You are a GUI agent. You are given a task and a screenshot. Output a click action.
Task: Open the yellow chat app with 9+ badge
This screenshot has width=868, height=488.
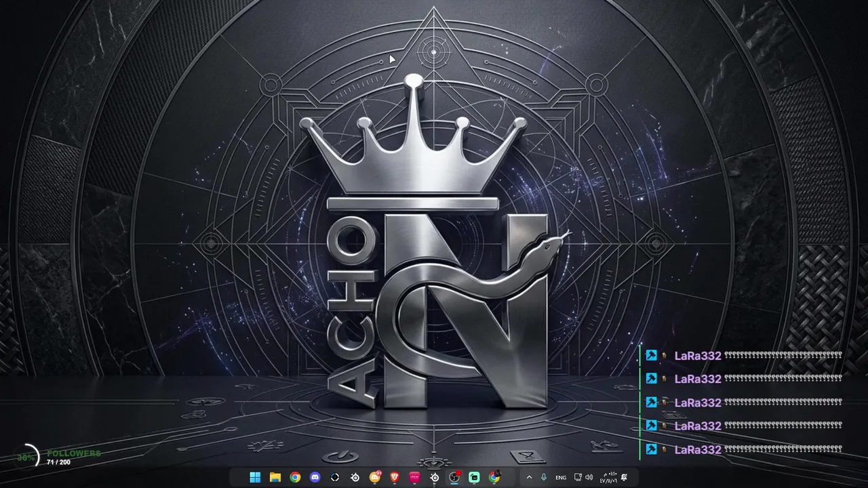click(x=375, y=477)
